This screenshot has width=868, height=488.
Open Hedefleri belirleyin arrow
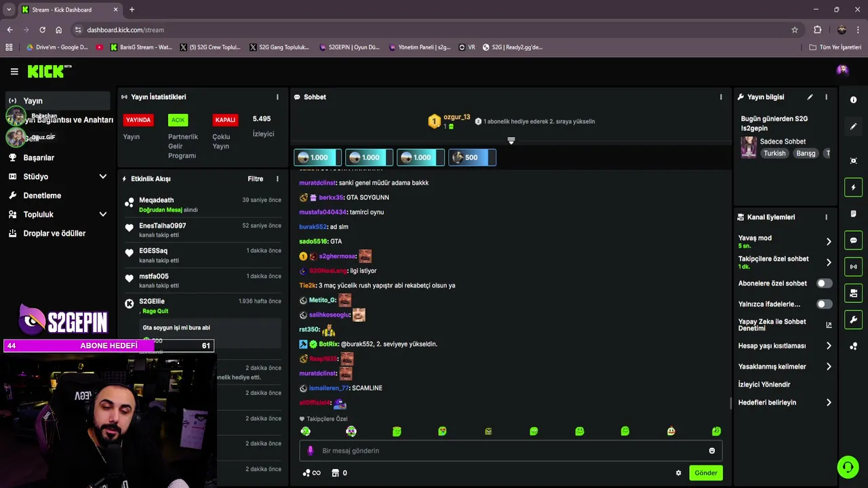829,403
